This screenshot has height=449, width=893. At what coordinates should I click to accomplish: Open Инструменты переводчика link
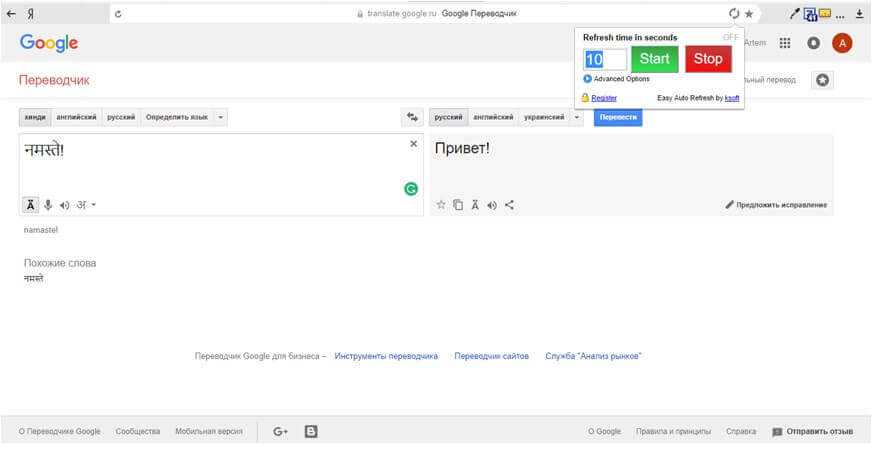click(386, 356)
